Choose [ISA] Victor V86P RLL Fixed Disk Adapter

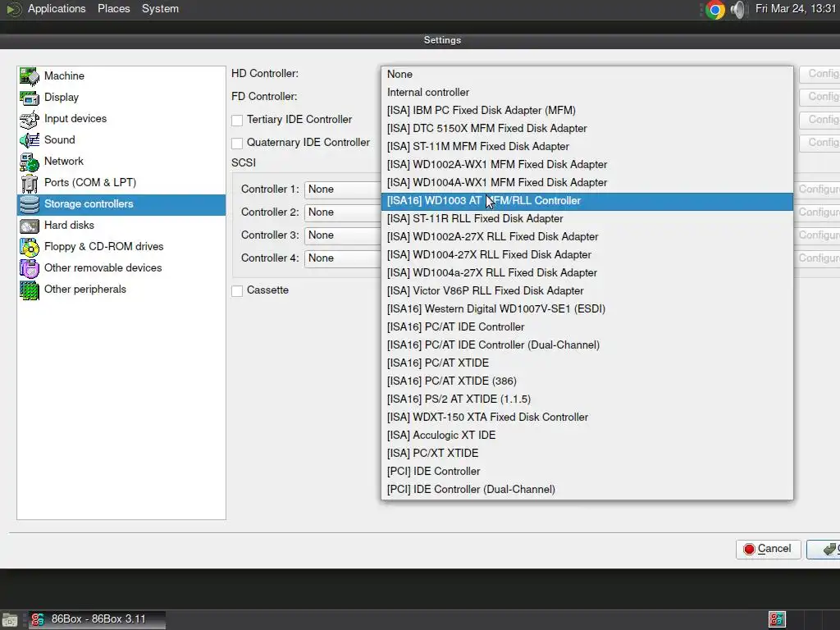tap(587, 291)
